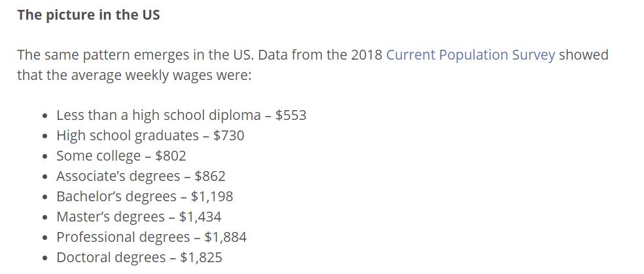Click the sentence beginning The same pattern emerges
The height and width of the screenshot is (274, 644).
313,66
